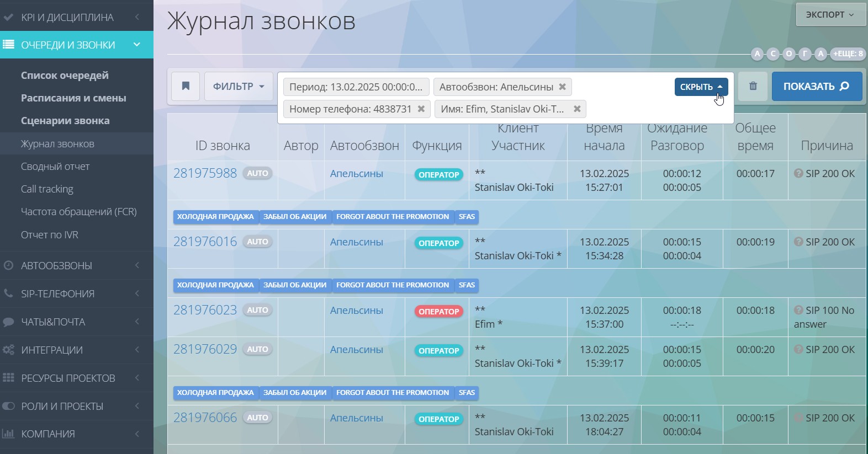Click Очереди и звонки list icon
868x454 pixels.
click(8, 45)
